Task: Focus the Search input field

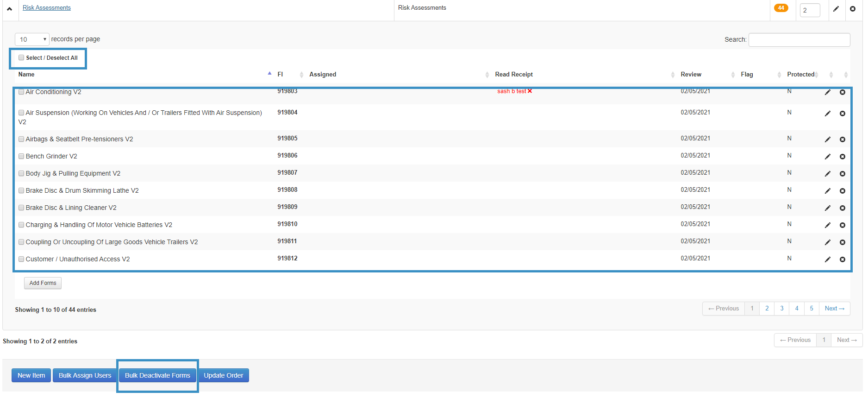Action: pos(799,40)
